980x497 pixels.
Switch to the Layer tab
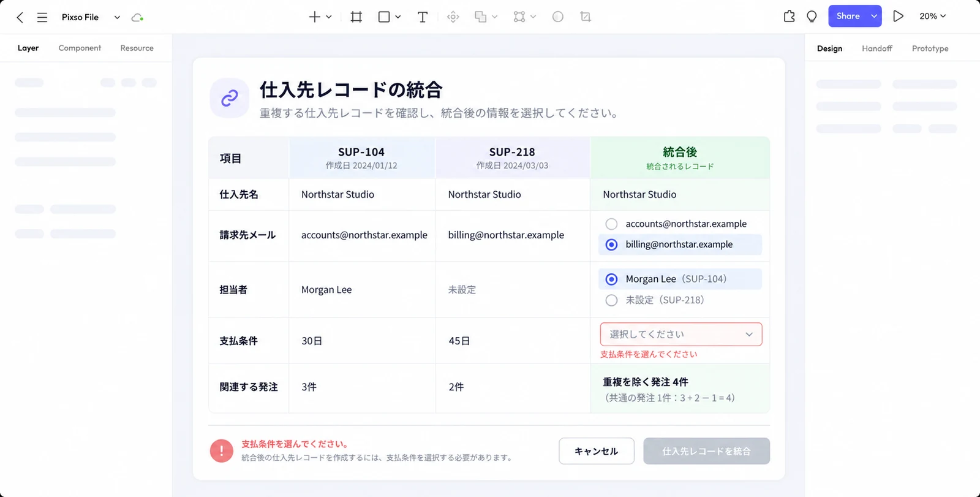click(28, 48)
